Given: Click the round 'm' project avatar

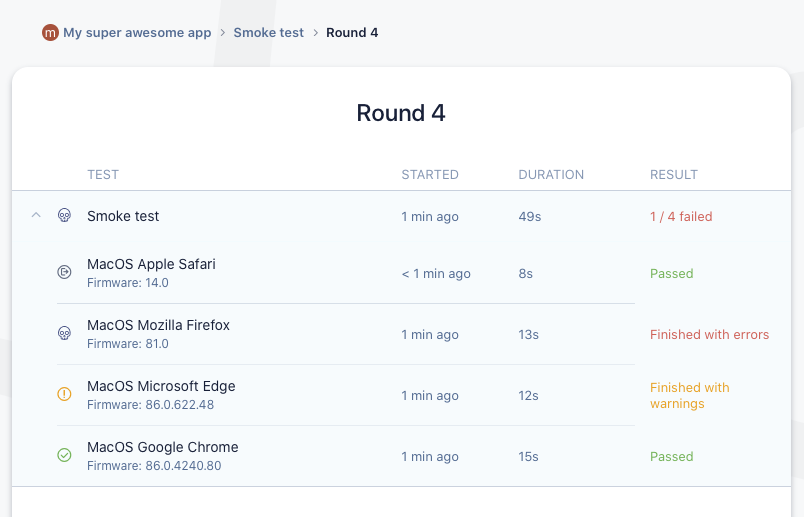Looking at the screenshot, I should pos(50,32).
